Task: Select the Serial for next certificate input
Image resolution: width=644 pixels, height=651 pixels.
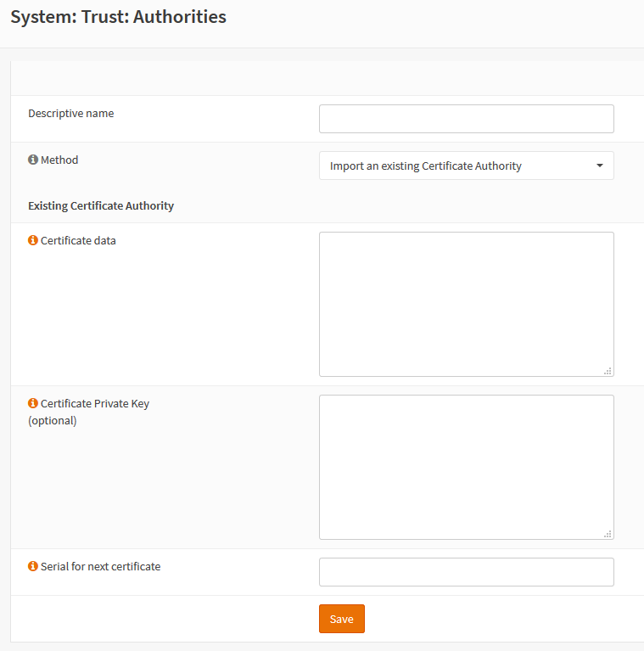Action: pos(466,572)
